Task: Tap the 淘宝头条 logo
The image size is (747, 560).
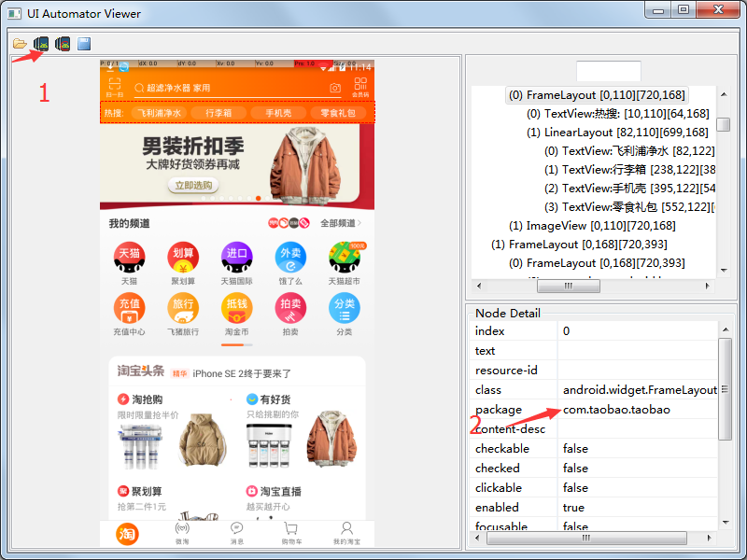Action: 141,371
